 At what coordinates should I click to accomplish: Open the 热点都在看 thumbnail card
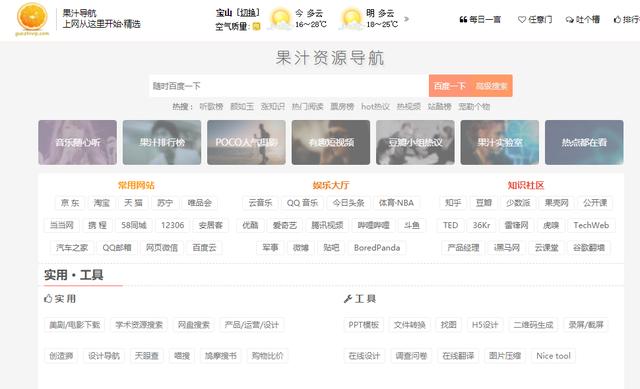[x=584, y=142]
